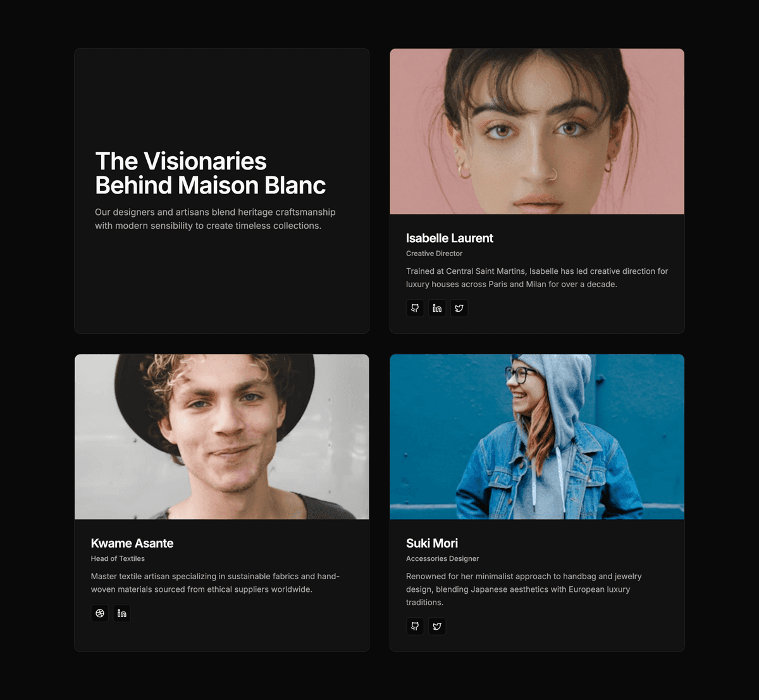Click the Accessories Designer role label
Screen dimensions: 759x700
click(443, 558)
